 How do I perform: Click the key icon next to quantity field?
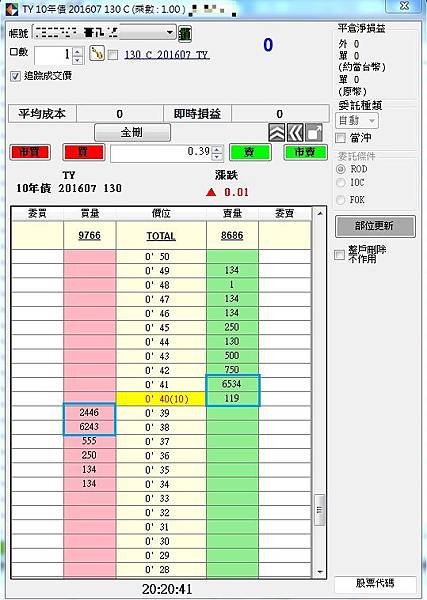pyautogui.click(x=97, y=54)
